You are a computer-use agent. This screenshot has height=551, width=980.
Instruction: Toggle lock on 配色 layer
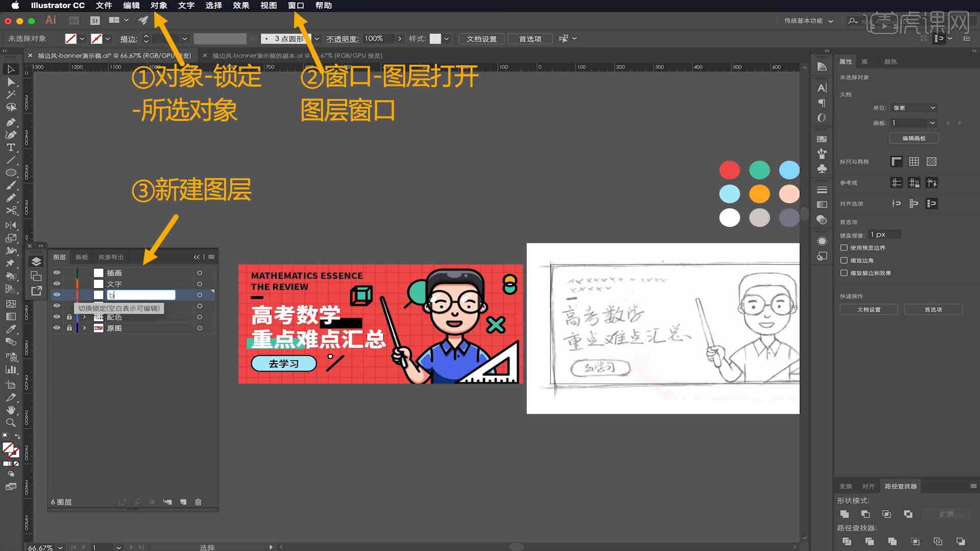coord(69,317)
